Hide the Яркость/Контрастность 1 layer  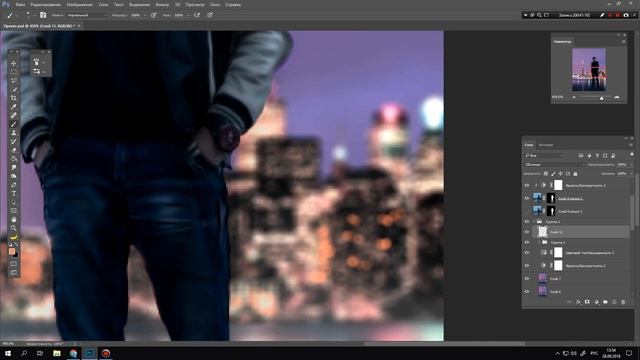[527, 266]
